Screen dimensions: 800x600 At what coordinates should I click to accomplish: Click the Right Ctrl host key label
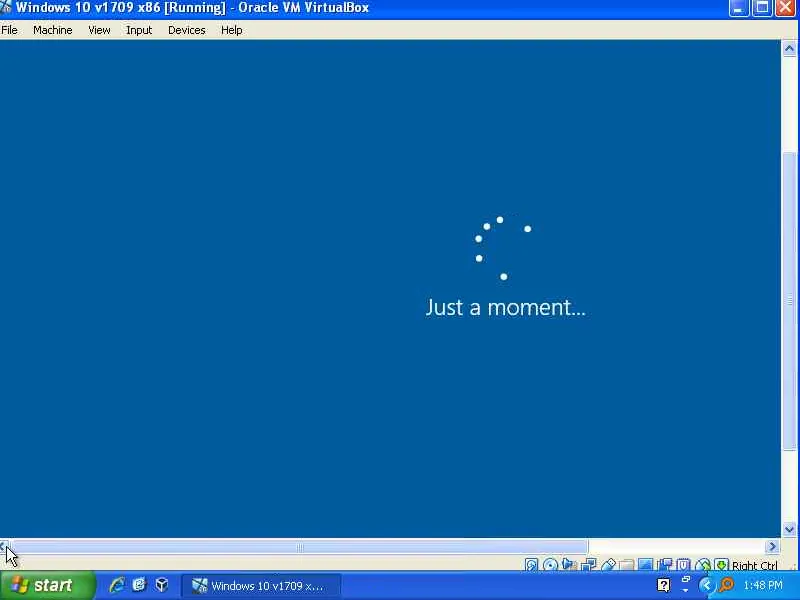pyautogui.click(x=755, y=565)
